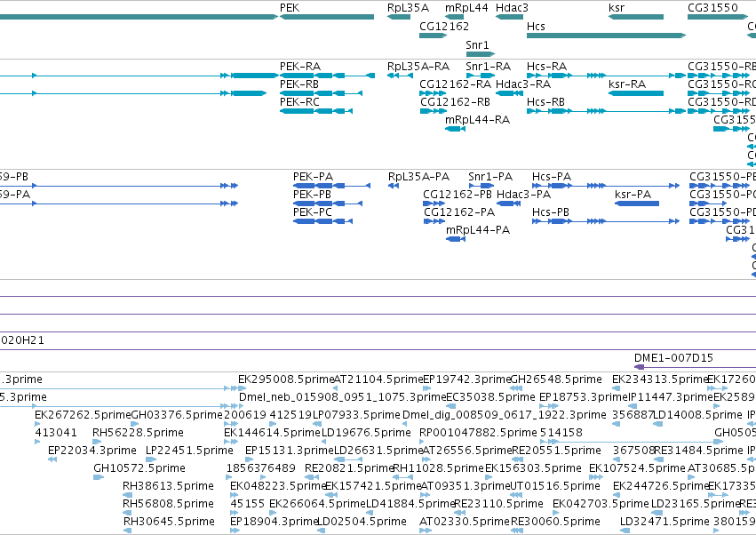Select the UT01516.5prime EST label
Image resolution: width=756 pixels, height=535 pixels.
click(x=555, y=486)
